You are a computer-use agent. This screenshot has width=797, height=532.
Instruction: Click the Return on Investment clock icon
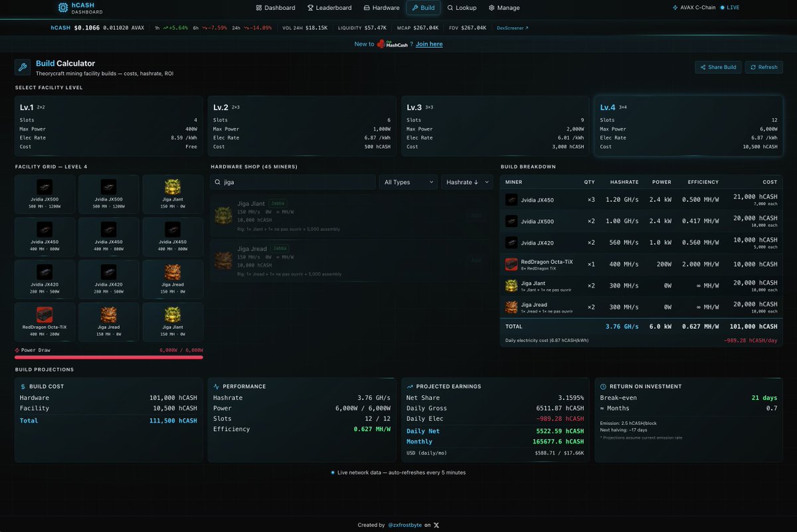pos(603,387)
